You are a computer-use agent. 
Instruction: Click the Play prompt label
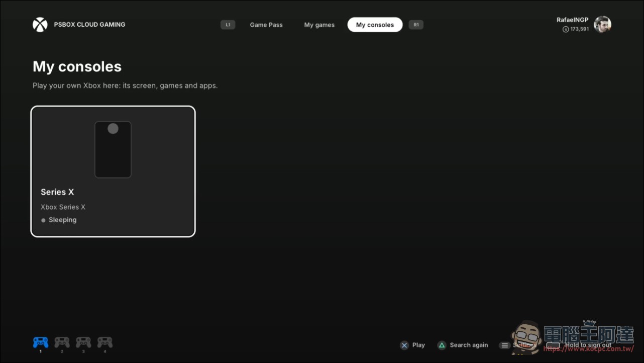tap(418, 345)
